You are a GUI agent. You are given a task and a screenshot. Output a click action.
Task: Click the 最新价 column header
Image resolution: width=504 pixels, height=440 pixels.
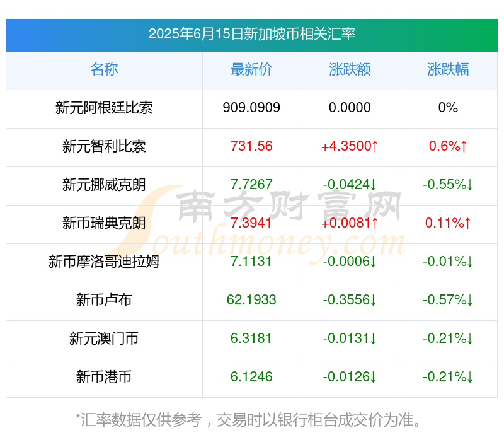[x=251, y=69]
